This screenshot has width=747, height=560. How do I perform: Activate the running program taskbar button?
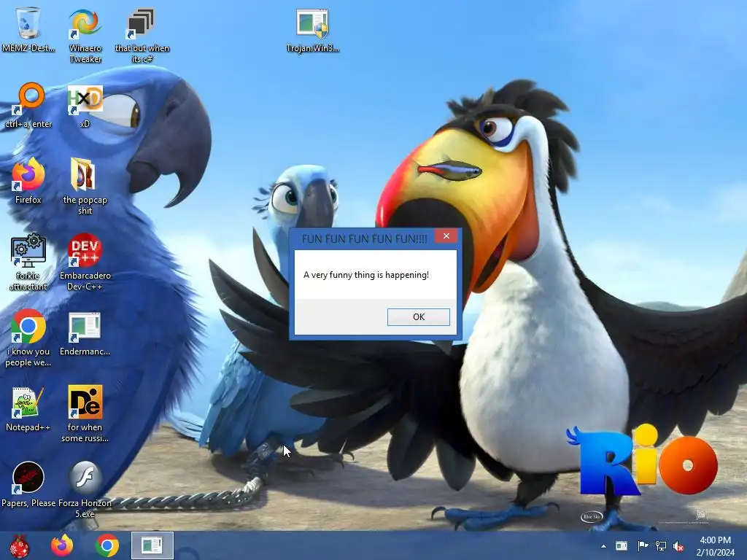tap(152, 545)
